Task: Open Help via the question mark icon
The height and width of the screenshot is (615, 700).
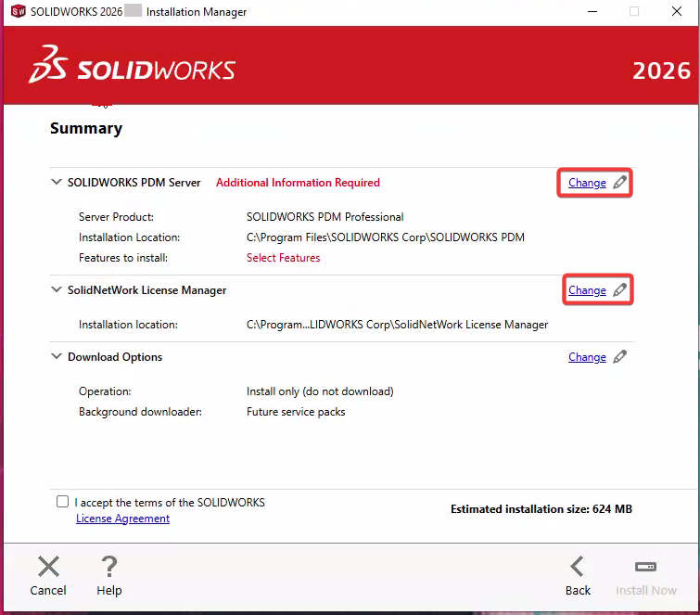Action: pyautogui.click(x=108, y=567)
